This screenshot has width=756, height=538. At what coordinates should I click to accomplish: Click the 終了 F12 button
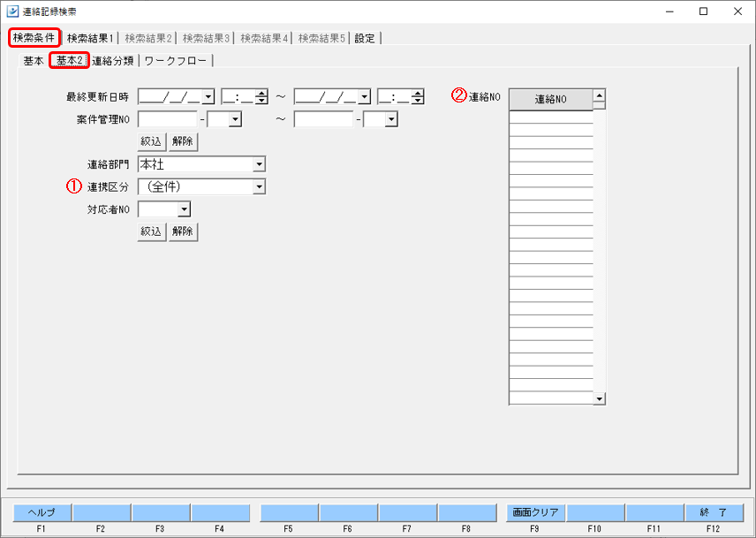714,512
